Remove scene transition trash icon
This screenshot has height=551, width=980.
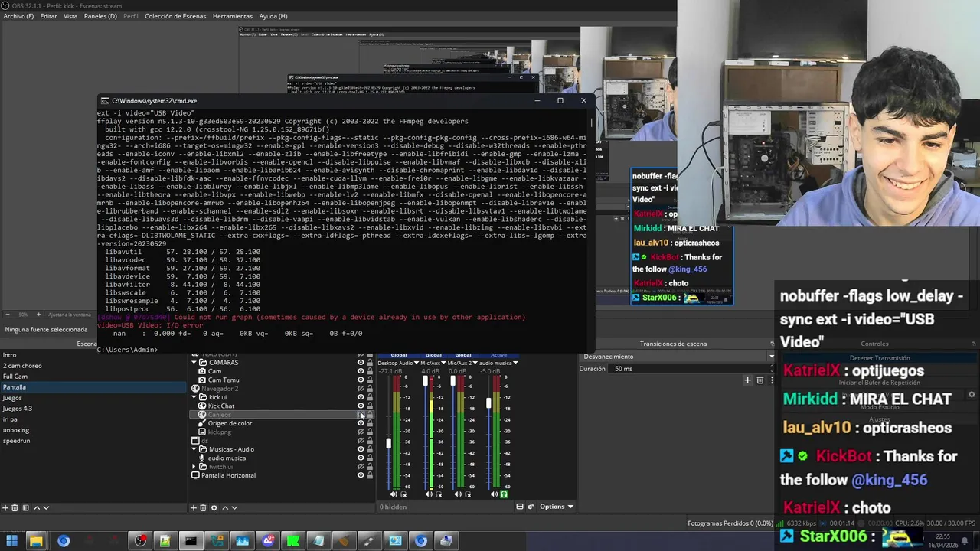pos(760,380)
